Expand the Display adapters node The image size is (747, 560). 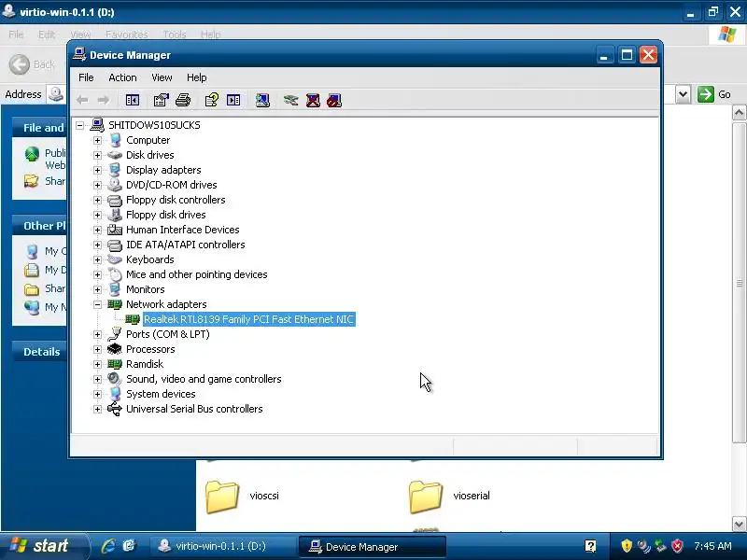[x=97, y=170]
